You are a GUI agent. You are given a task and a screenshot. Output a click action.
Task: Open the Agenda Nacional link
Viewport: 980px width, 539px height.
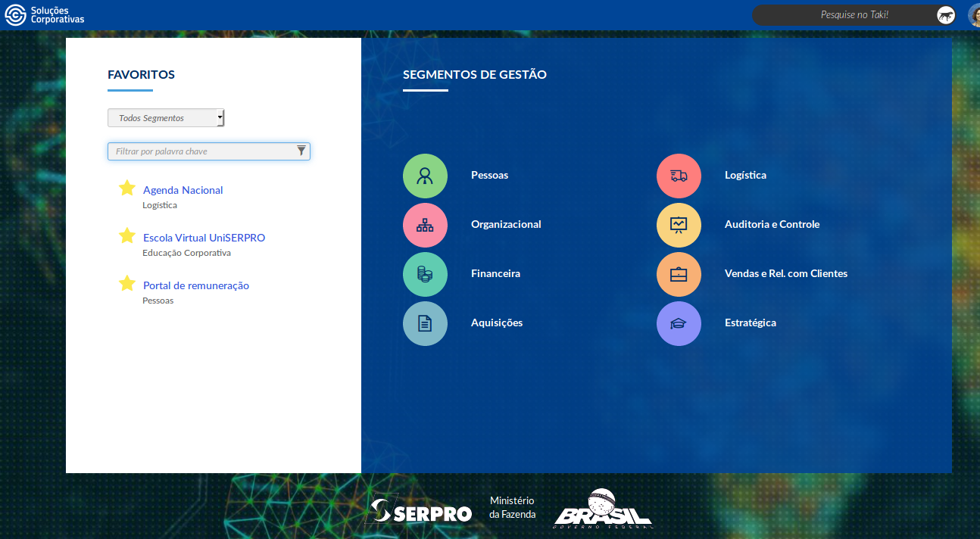click(x=183, y=190)
